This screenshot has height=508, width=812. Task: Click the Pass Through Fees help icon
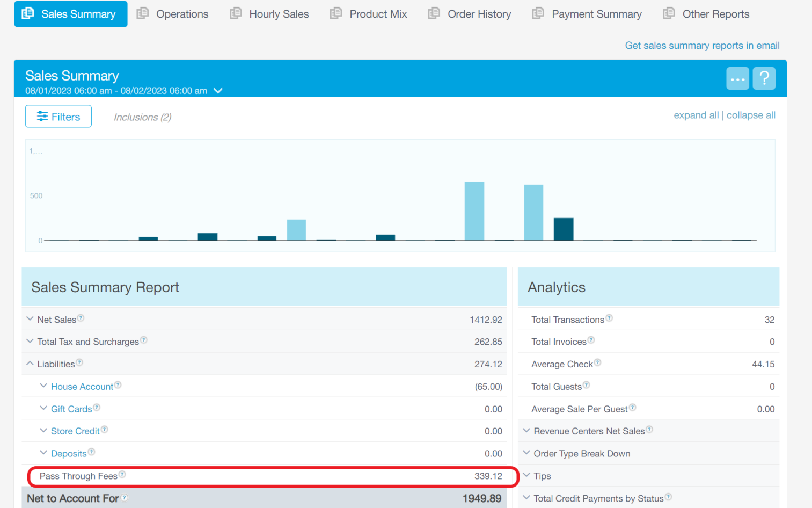(x=122, y=475)
